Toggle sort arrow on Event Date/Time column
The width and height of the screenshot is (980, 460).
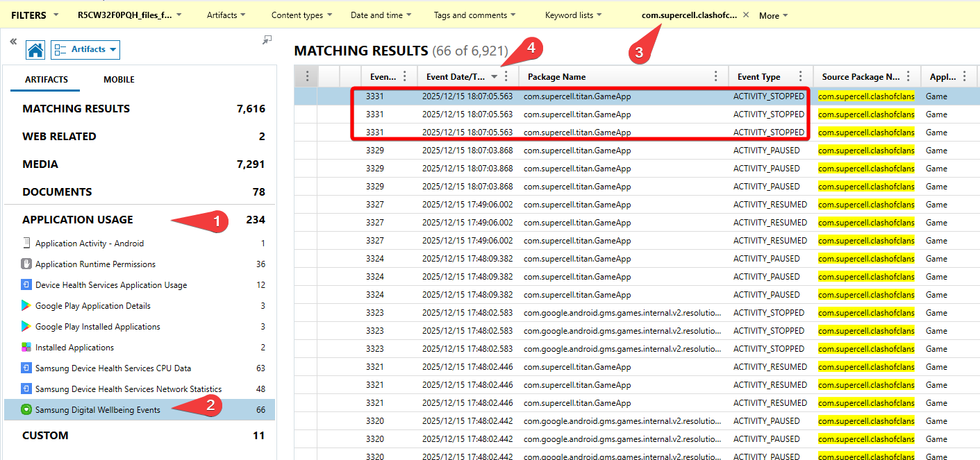(494, 77)
